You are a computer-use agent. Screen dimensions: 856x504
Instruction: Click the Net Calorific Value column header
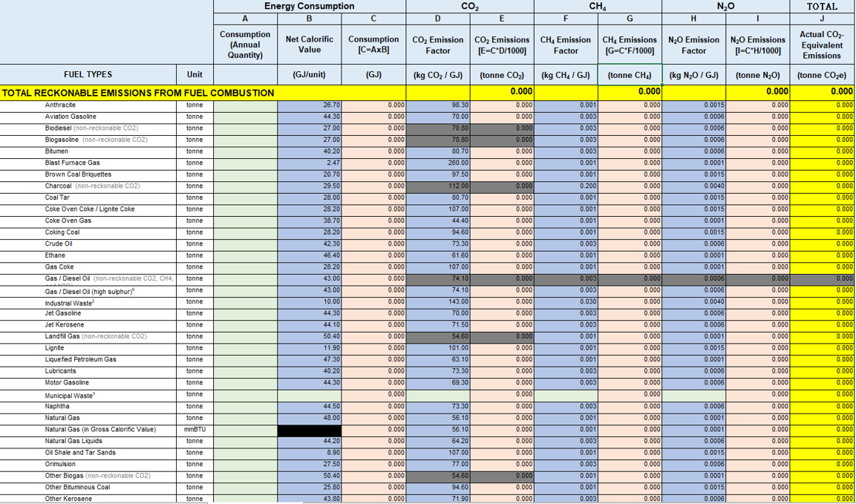pyautogui.click(x=310, y=45)
